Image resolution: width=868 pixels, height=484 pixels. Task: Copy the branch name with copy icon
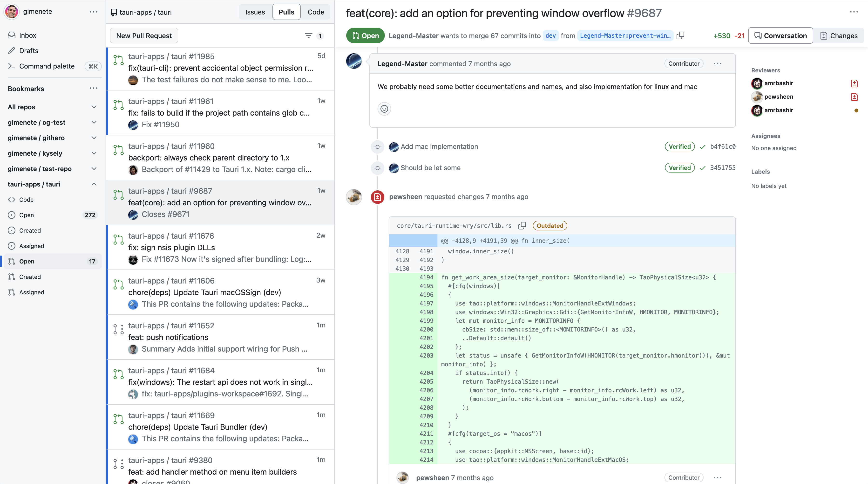pos(680,35)
